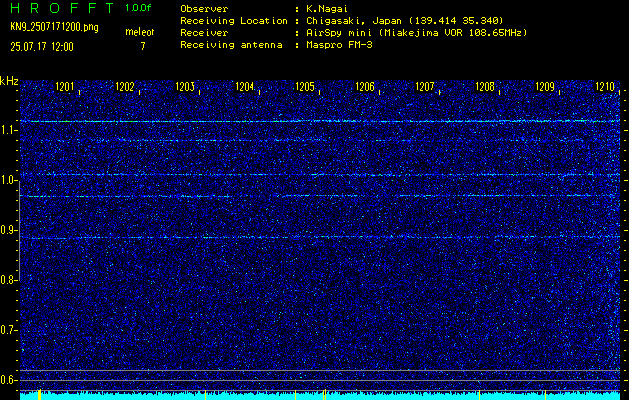This screenshot has height=400, width=629.
Task: Click the 1.1 kHz frequency axis label
Action: click(x=8, y=130)
